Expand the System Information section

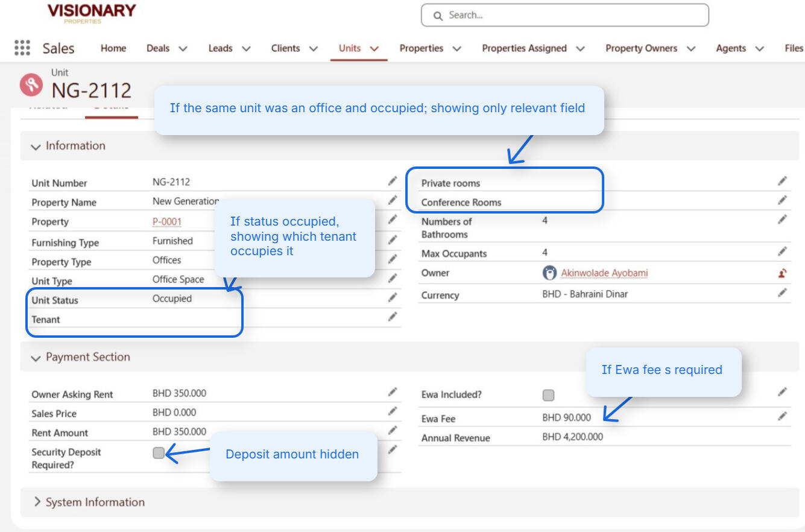click(37, 502)
